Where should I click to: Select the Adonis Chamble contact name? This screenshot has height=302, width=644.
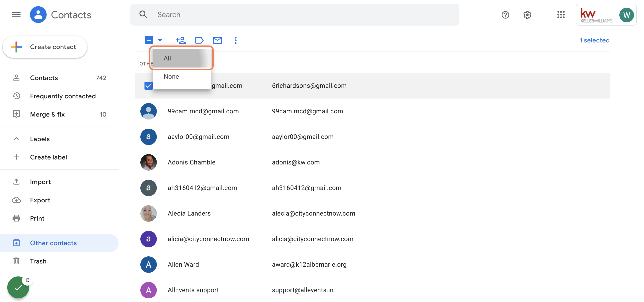pos(191,162)
